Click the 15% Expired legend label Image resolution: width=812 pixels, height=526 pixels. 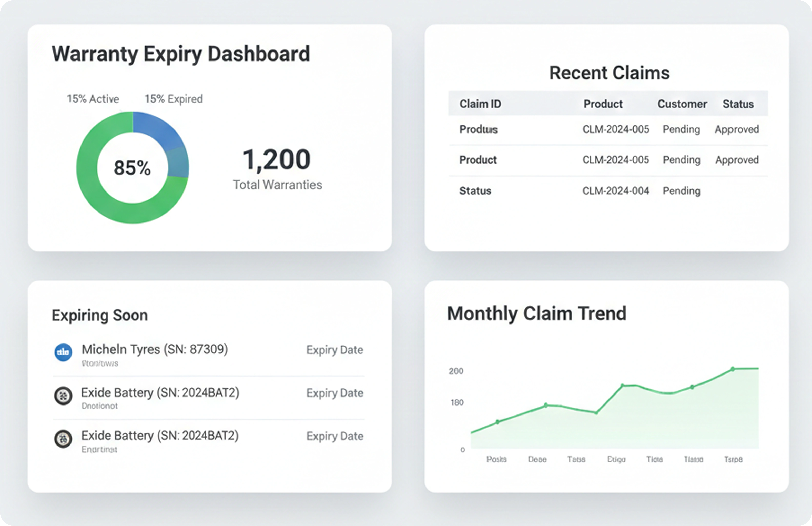point(174,99)
